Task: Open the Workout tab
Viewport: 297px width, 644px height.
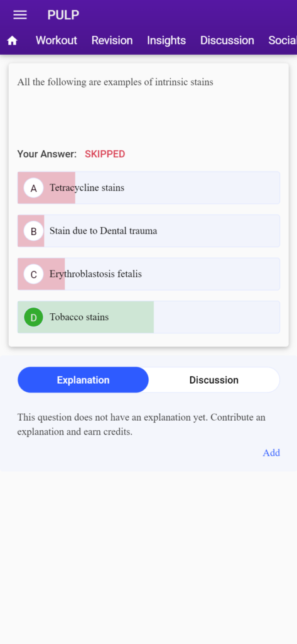Action: pos(57,40)
